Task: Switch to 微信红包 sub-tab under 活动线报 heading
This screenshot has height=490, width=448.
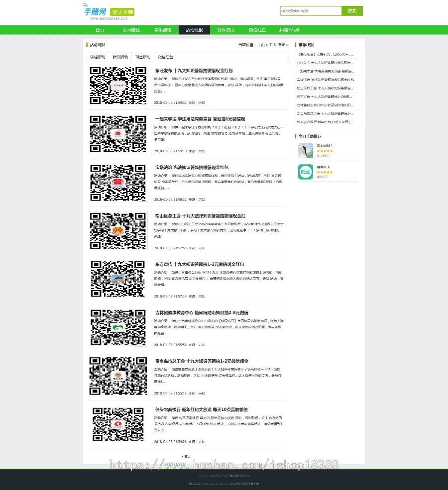Action: coord(165,57)
